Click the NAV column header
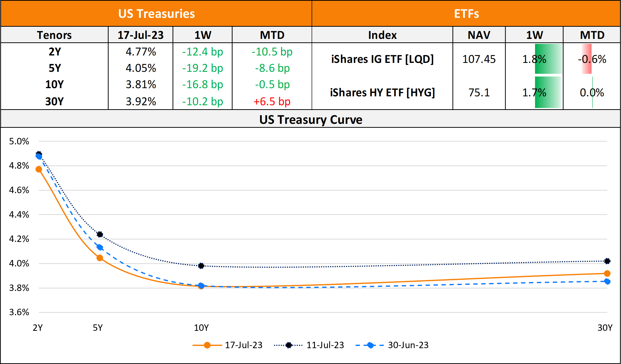621x364 pixels. pos(479,35)
